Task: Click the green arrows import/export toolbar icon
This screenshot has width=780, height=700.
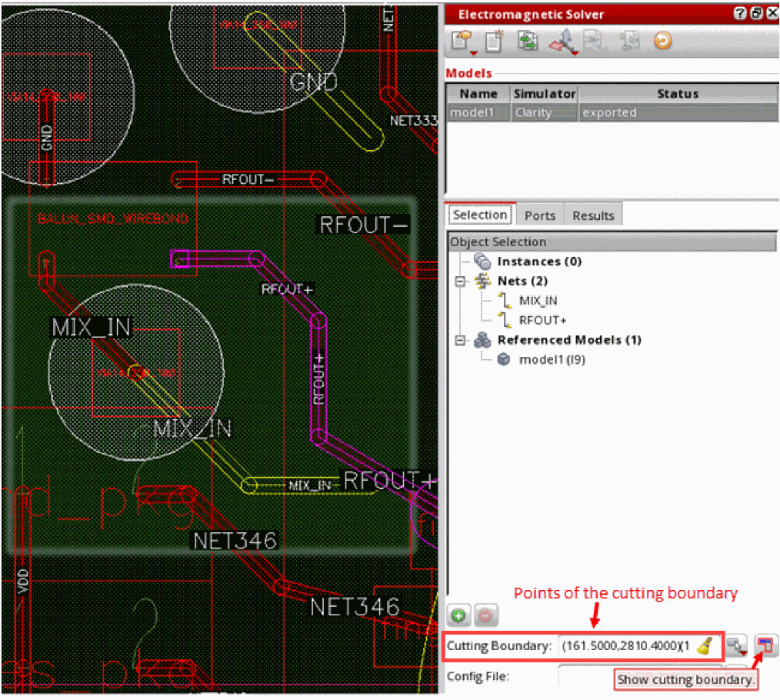Action: pyautogui.click(x=528, y=41)
